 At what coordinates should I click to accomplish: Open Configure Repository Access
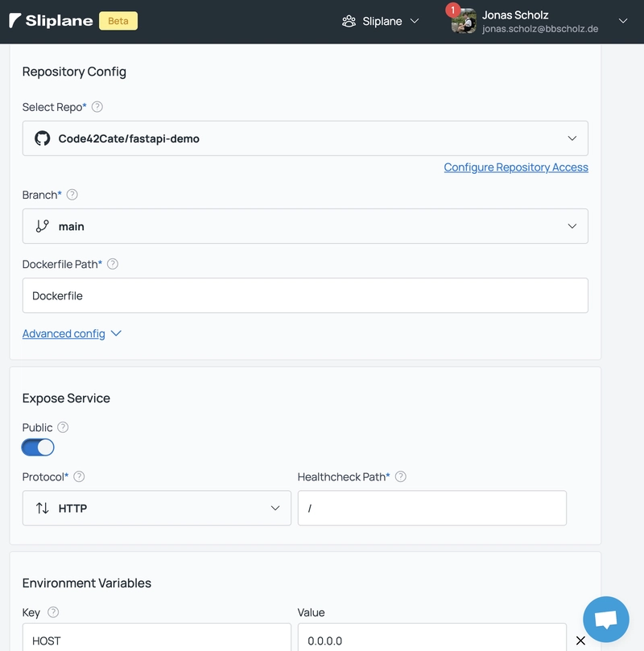pyautogui.click(x=515, y=167)
